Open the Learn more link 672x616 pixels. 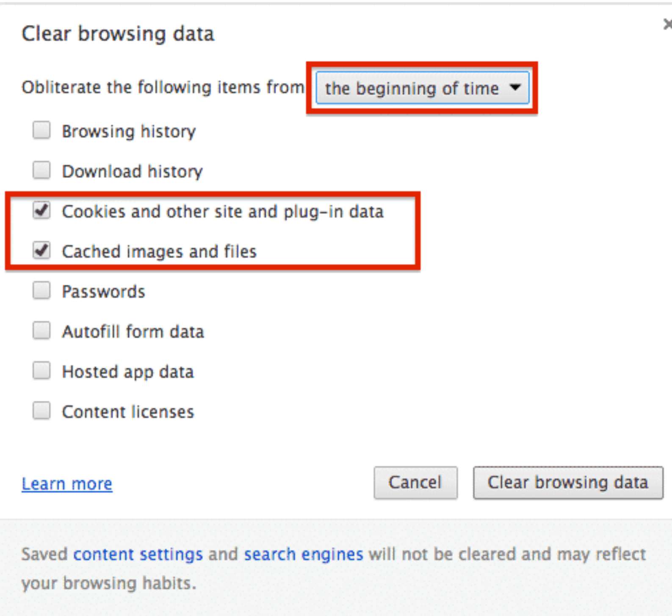67,483
